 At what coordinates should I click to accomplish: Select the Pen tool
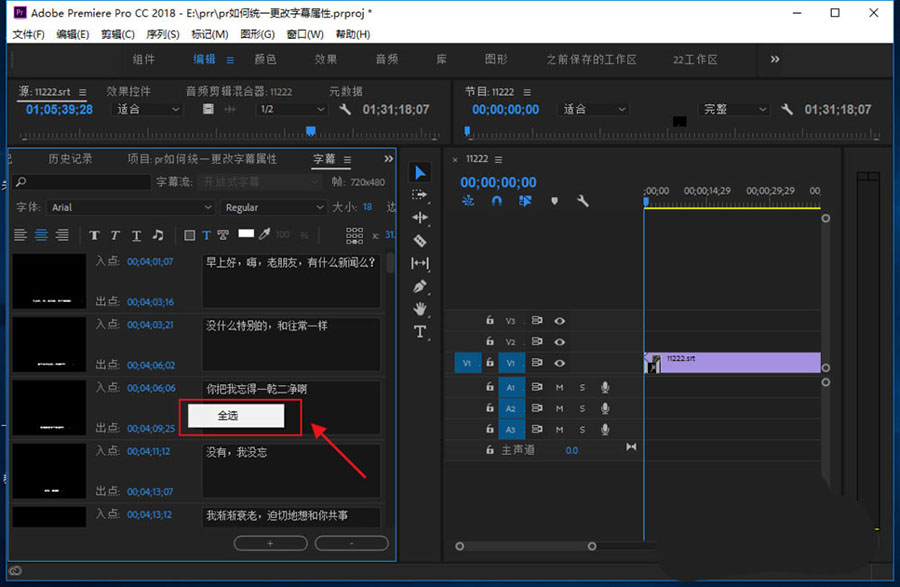coord(420,286)
